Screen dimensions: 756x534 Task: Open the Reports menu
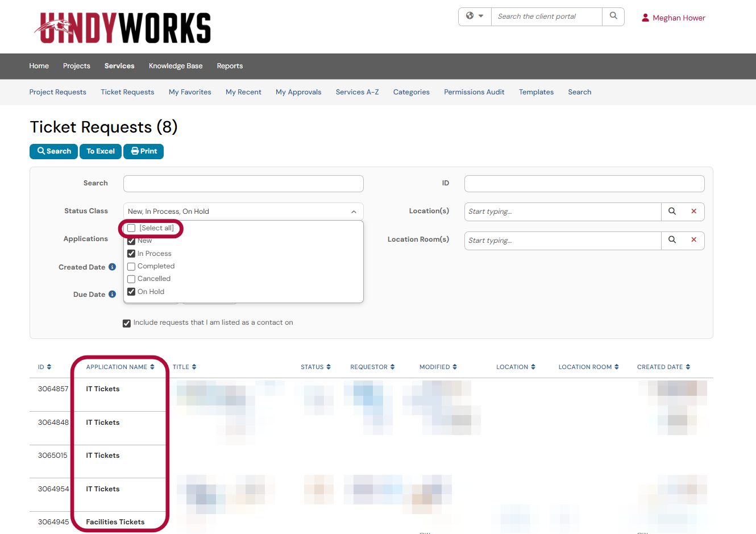point(230,66)
